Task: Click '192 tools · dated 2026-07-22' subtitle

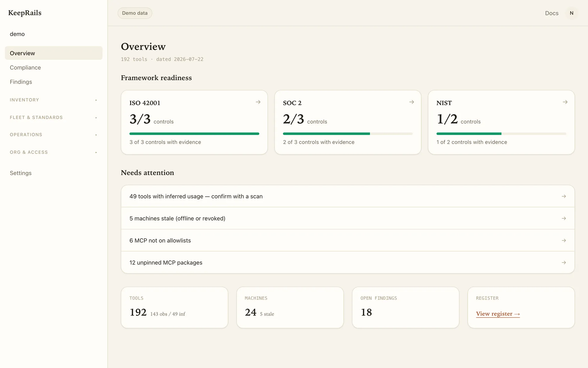Action: pyautogui.click(x=162, y=59)
